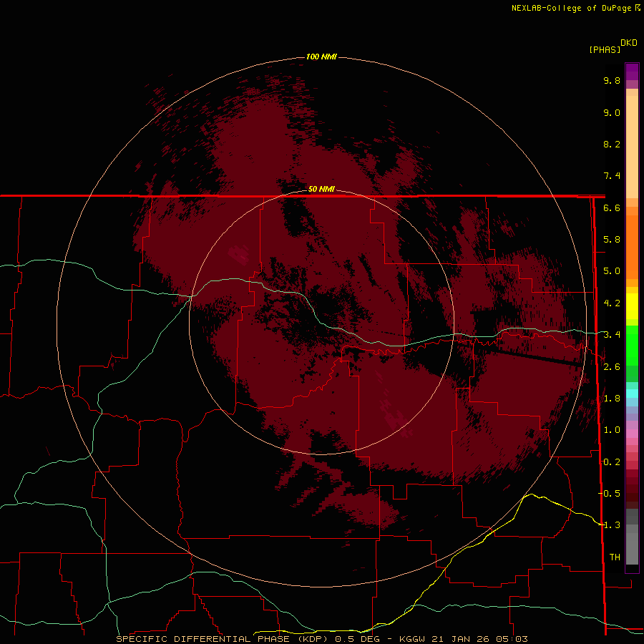Click the [PHAS] units label
This screenshot has height=644, width=644.
[605, 49]
